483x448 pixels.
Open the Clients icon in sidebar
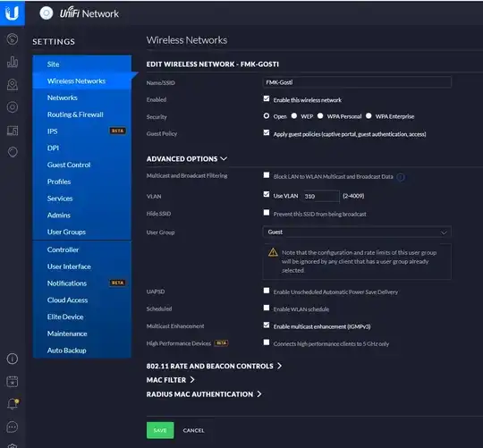(x=13, y=131)
